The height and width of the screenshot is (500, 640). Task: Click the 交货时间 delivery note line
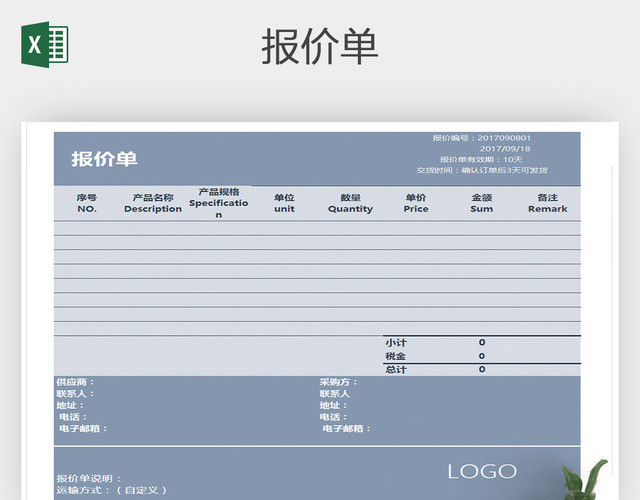pyautogui.click(x=482, y=170)
